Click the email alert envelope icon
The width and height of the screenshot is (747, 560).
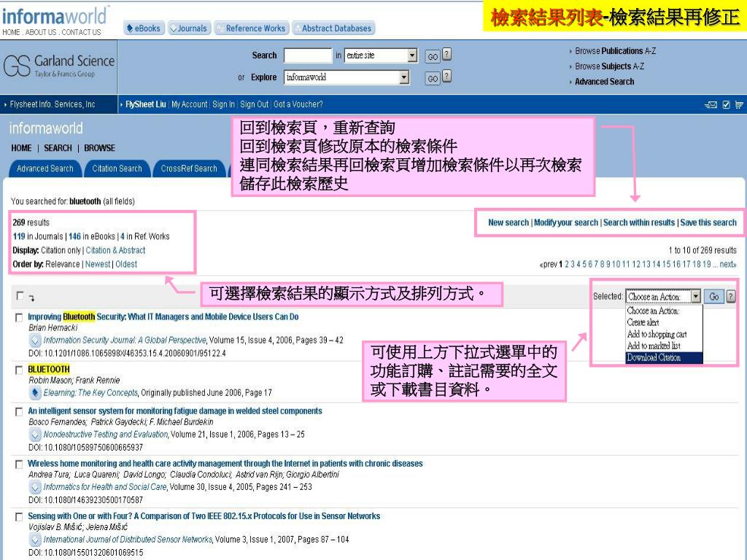point(711,105)
